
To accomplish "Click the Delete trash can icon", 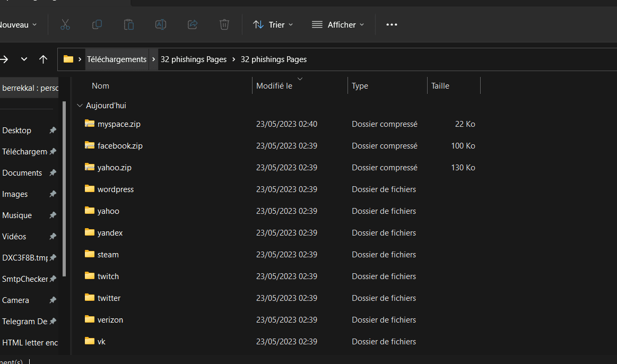I will [224, 24].
